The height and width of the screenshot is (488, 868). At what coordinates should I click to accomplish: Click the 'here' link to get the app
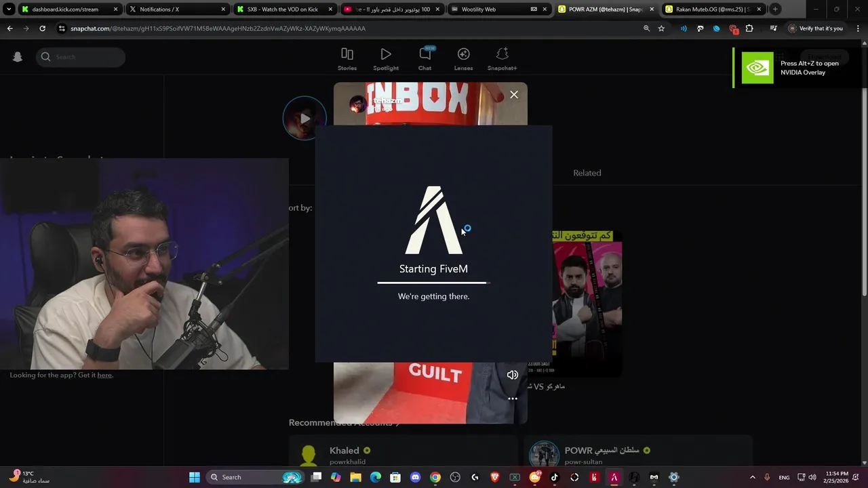(104, 375)
